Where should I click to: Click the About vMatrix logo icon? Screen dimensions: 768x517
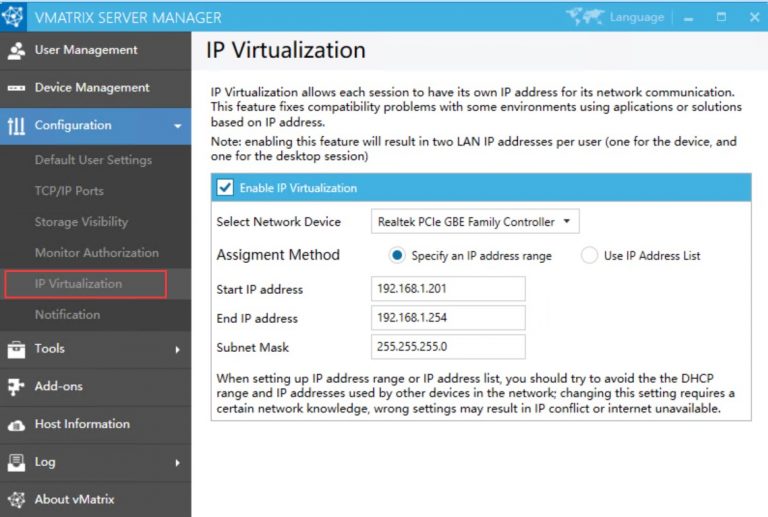(x=16, y=499)
